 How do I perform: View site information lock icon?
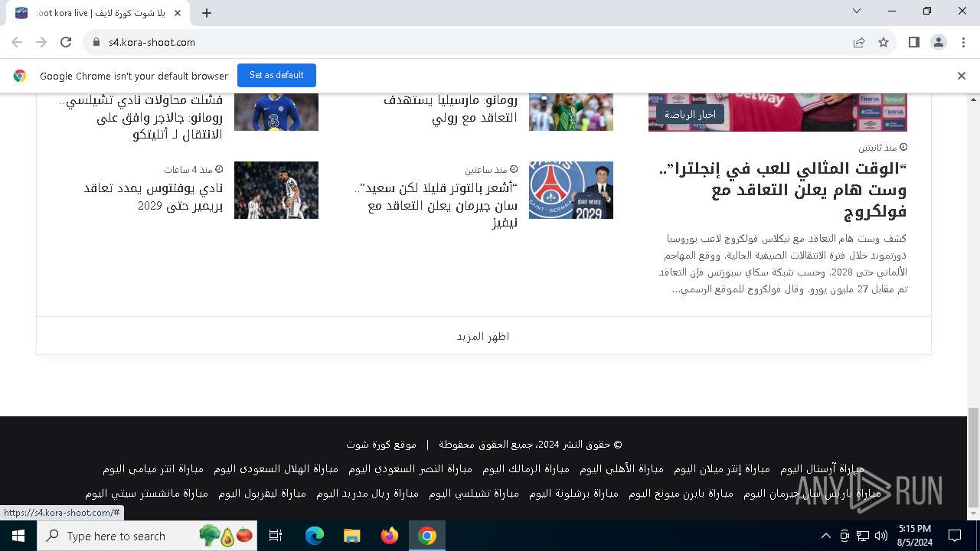click(96, 43)
